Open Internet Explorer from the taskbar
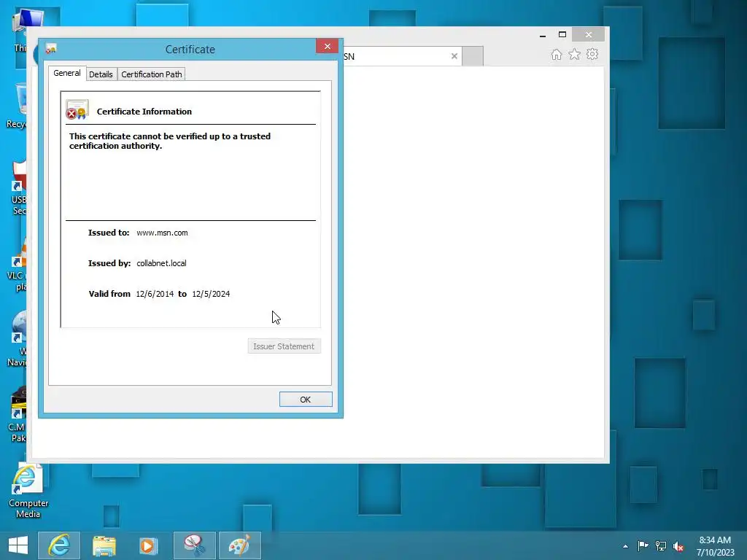The image size is (747, 560). pos(59,545)
